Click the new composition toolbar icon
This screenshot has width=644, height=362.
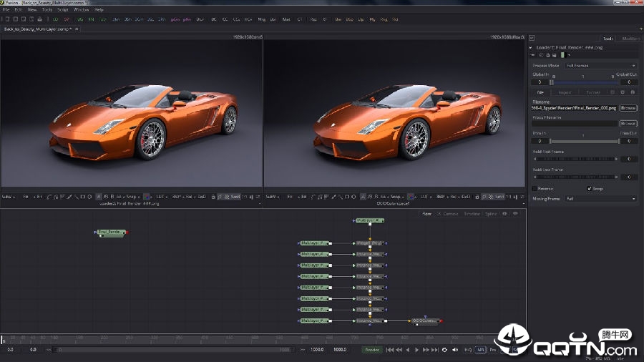(7, 19)
